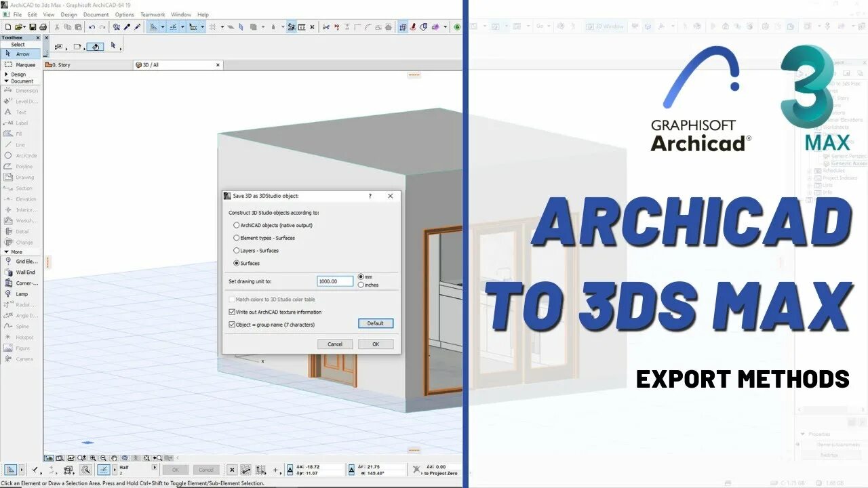Viewport: 868px width, 488px height.
Task: Click the Default button in dialog
Action: coord(376,323)
